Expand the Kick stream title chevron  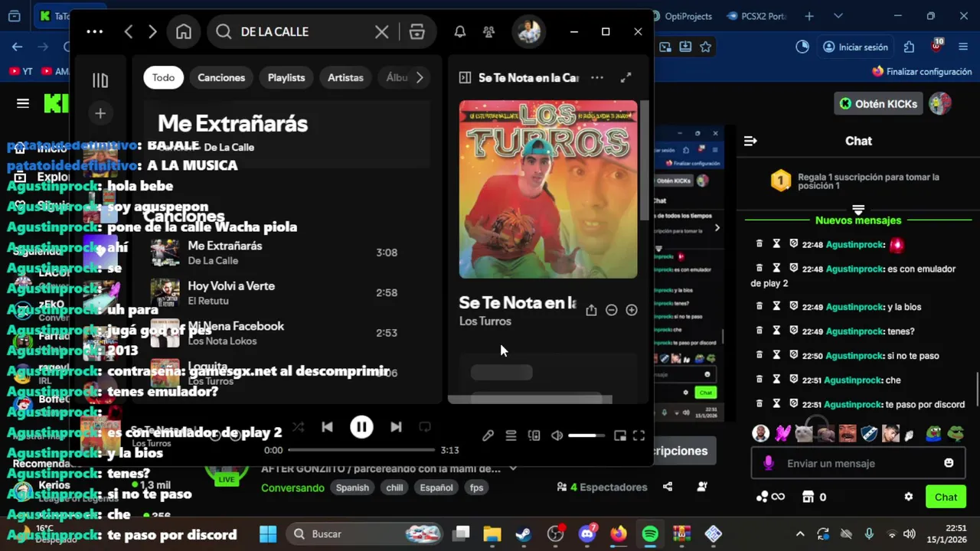(513, 468)
